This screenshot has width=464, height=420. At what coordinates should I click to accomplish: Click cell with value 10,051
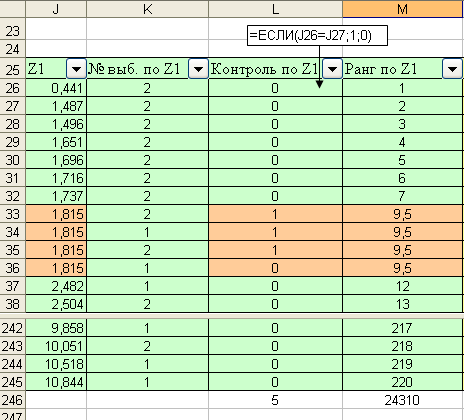56,346
